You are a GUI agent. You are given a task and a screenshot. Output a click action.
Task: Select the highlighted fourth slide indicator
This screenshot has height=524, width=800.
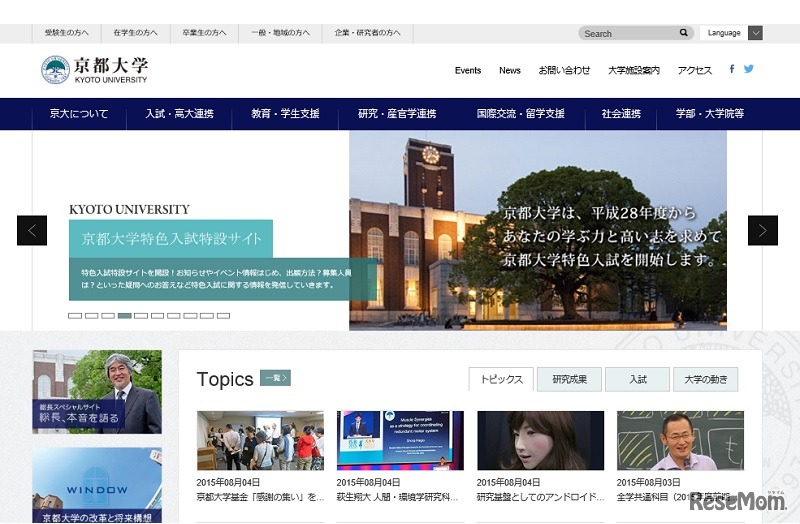point(124,316)
